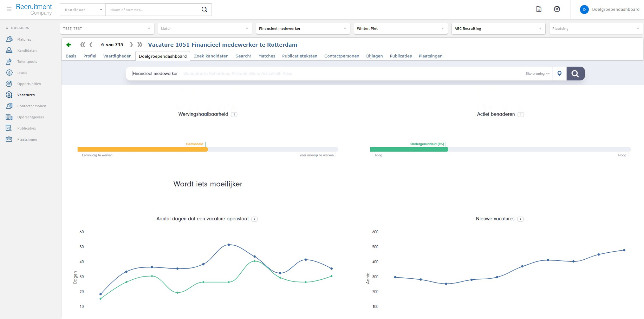This screenshot has height=319, width=644.
Task: Open Talentpools in sidebar
Action: coord(27,62)
